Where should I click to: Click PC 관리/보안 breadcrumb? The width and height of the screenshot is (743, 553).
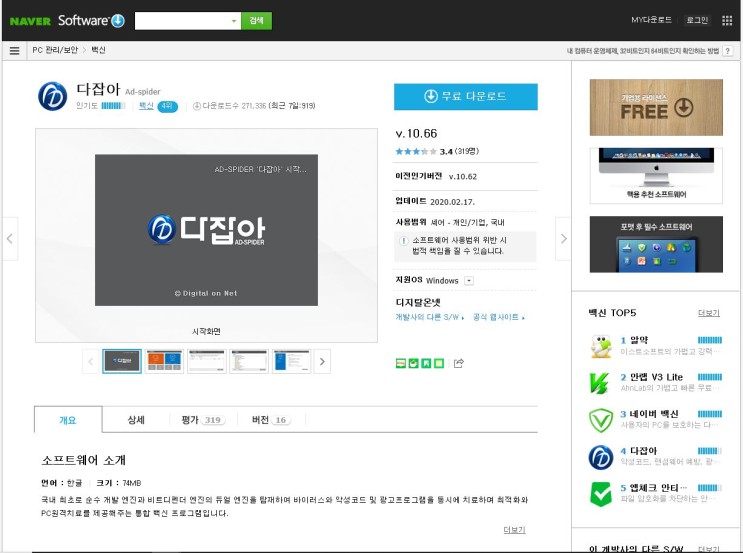(x=55, y=50)
